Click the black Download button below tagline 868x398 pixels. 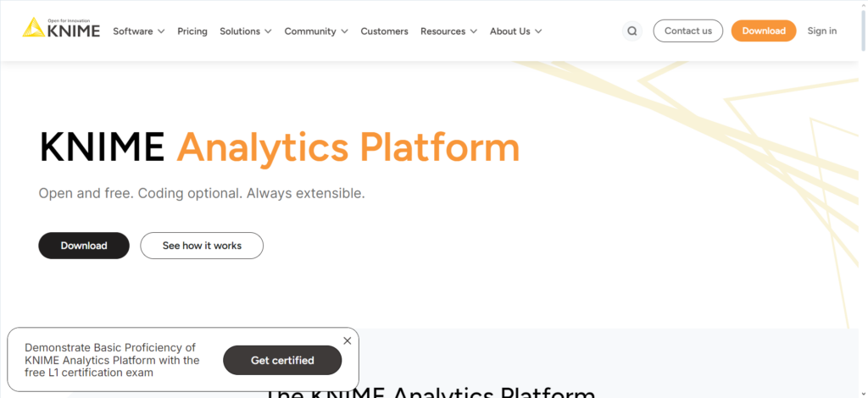click(84, 246)
